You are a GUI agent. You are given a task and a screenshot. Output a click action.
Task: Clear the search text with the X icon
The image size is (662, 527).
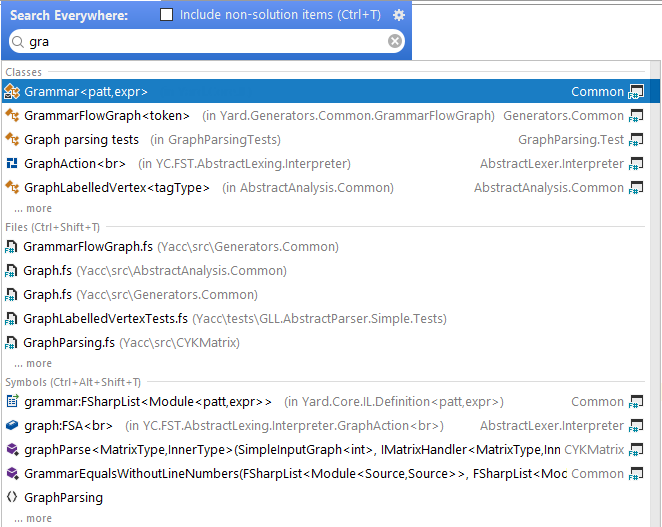[395, 41]
